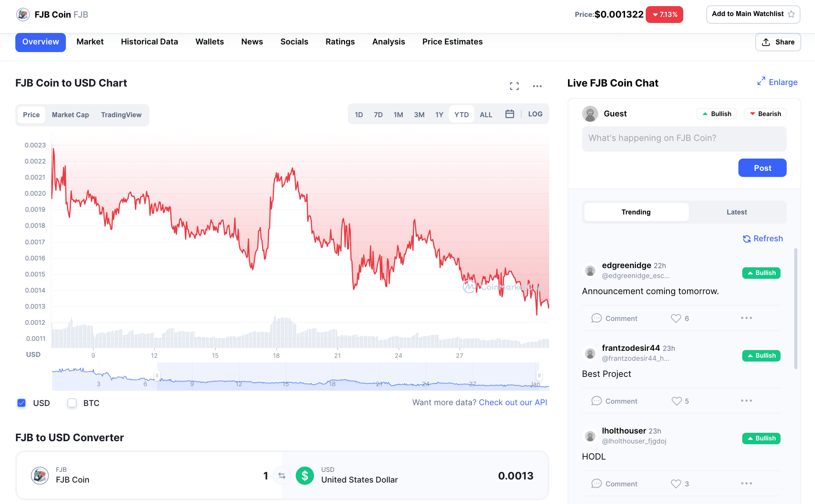Enable the BTC checkbox
This screenshot has width=815, height=504.
(x=72, y=403)
